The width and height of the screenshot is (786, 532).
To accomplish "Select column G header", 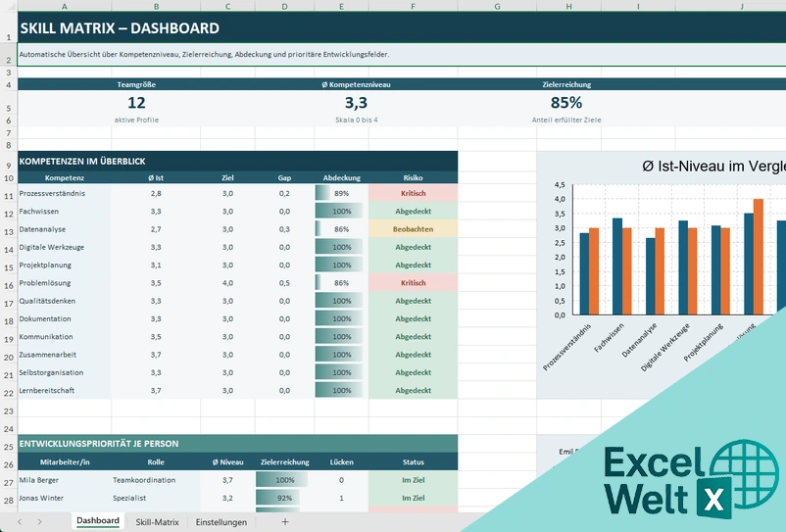I will tap(497, 6).
